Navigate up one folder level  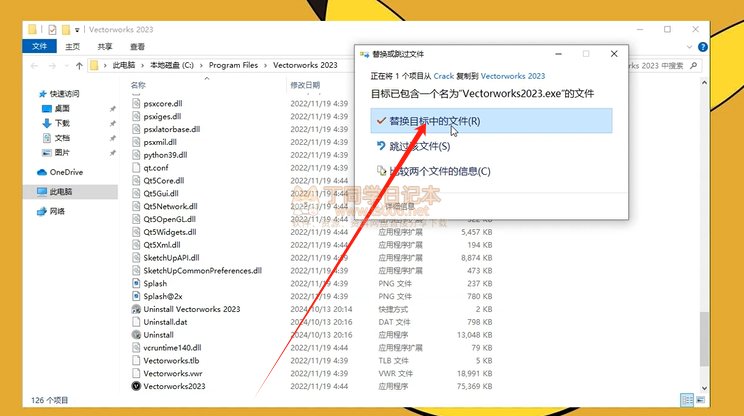point(79,65)
